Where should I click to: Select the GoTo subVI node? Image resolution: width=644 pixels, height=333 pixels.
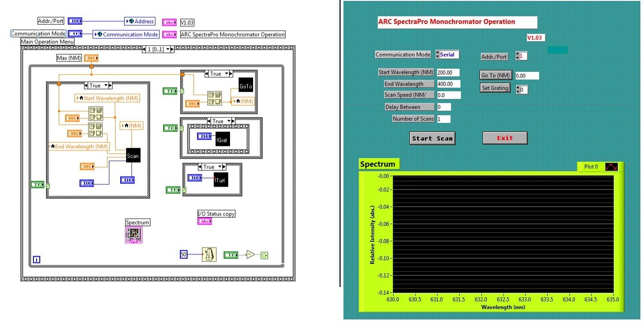click(x=246, y=85)
